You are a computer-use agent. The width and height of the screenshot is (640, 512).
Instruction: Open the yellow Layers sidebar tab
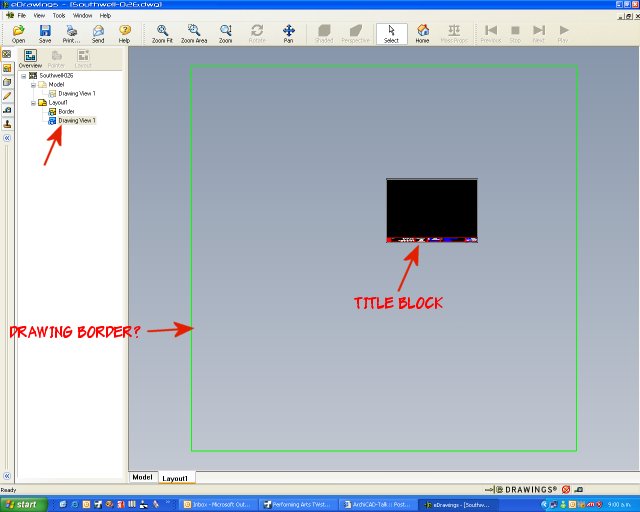pos(7,68)
